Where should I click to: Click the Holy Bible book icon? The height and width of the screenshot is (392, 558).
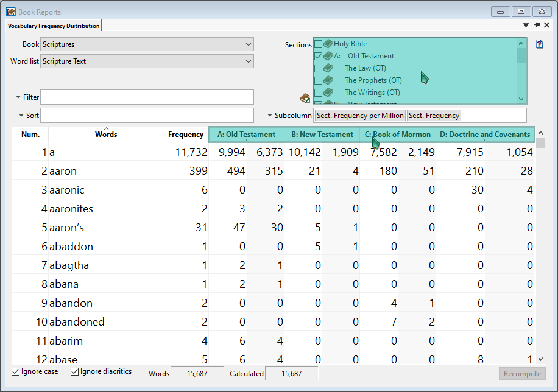tap(328, 44)
